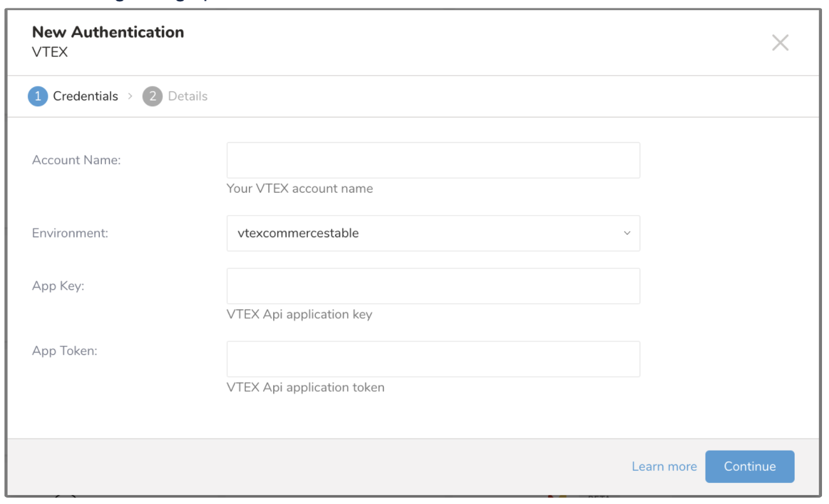Click the arrow between Credentials and Details

coord(130,97)
